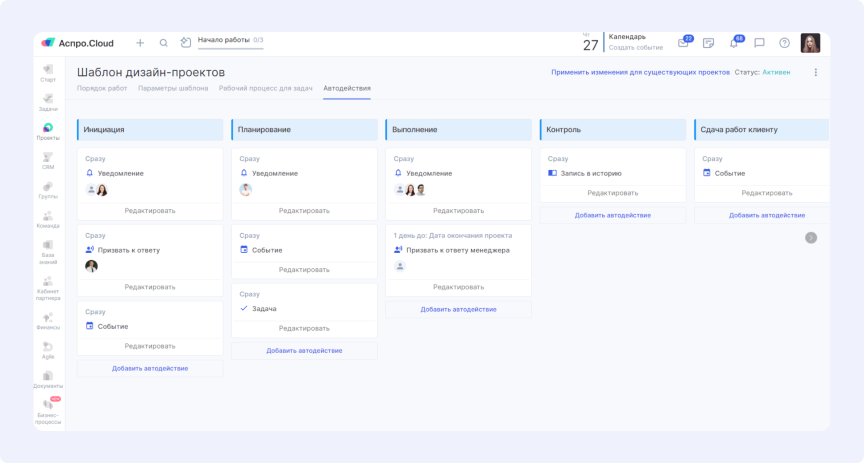Open Бизнес-процессы in the sidebar
The image size is (864, 463).
pos(48,412)
